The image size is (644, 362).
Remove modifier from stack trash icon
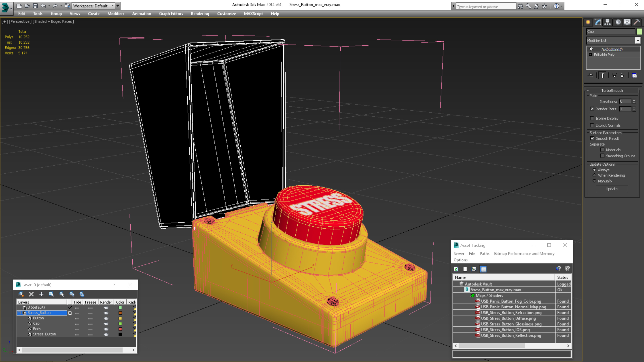tap(622, 75)
